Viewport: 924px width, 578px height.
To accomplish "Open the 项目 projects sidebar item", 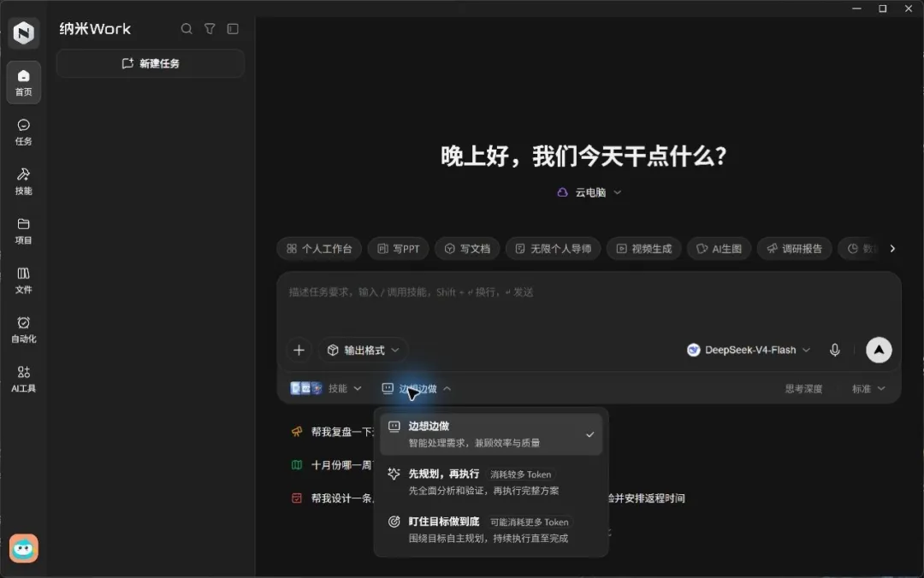I will click(x=24, y=231).
